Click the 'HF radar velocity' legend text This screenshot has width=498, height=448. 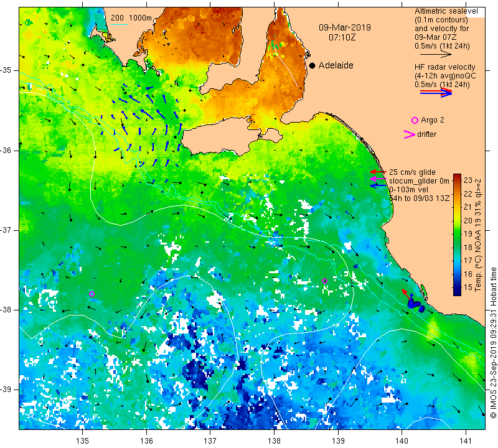tap(444, 67)
